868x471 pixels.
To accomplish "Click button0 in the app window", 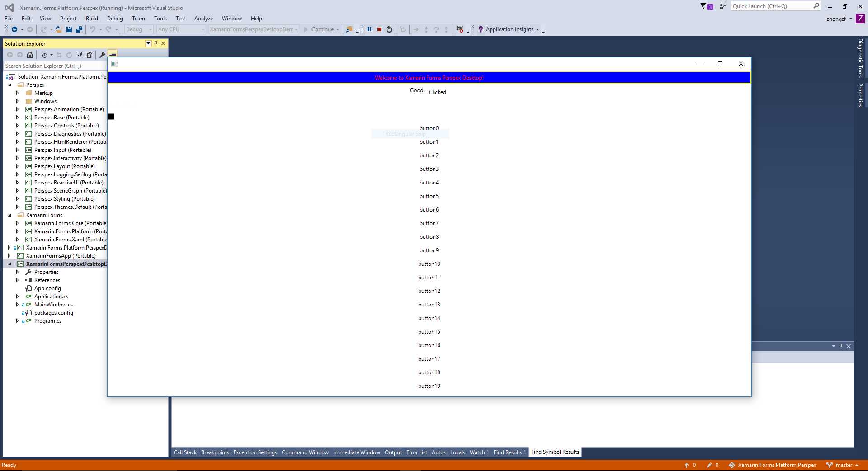I will [429, 128].
